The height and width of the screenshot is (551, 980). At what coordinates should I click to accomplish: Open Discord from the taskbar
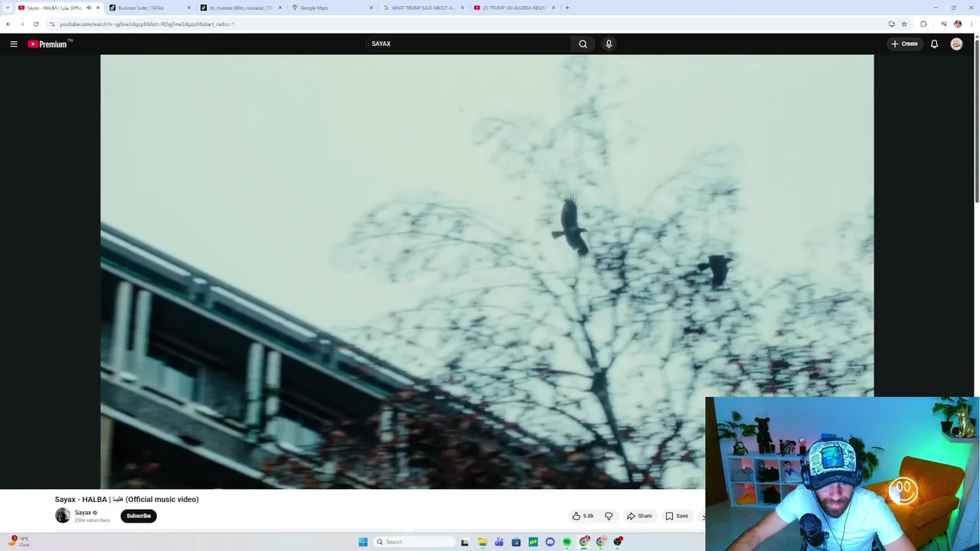coord(550,542)
